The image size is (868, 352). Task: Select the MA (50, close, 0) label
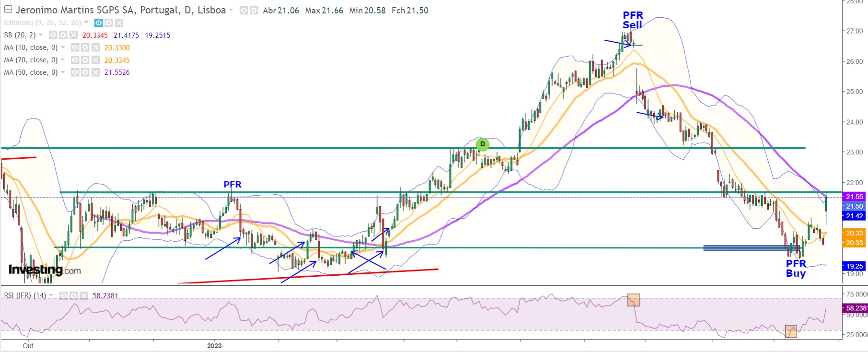31,72
